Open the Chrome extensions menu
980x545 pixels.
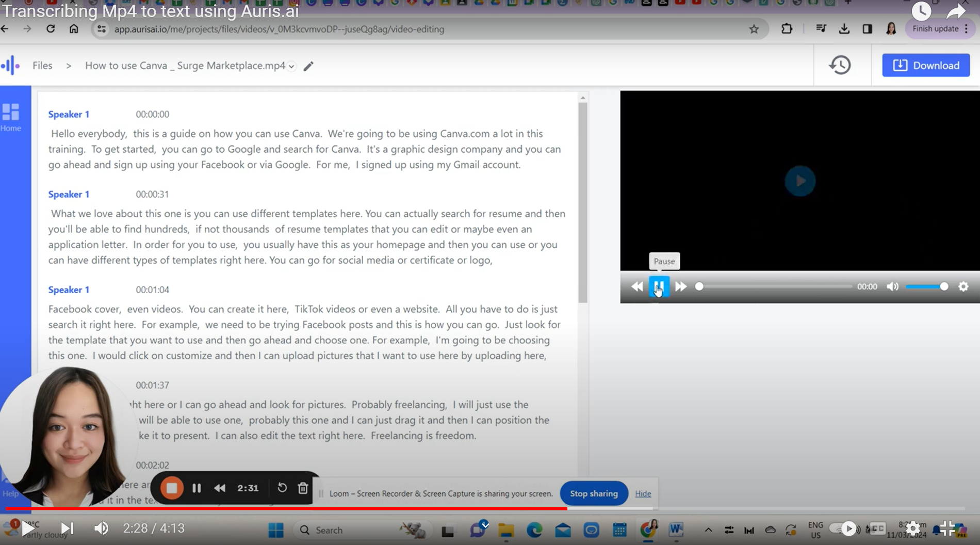coord(787,29)
